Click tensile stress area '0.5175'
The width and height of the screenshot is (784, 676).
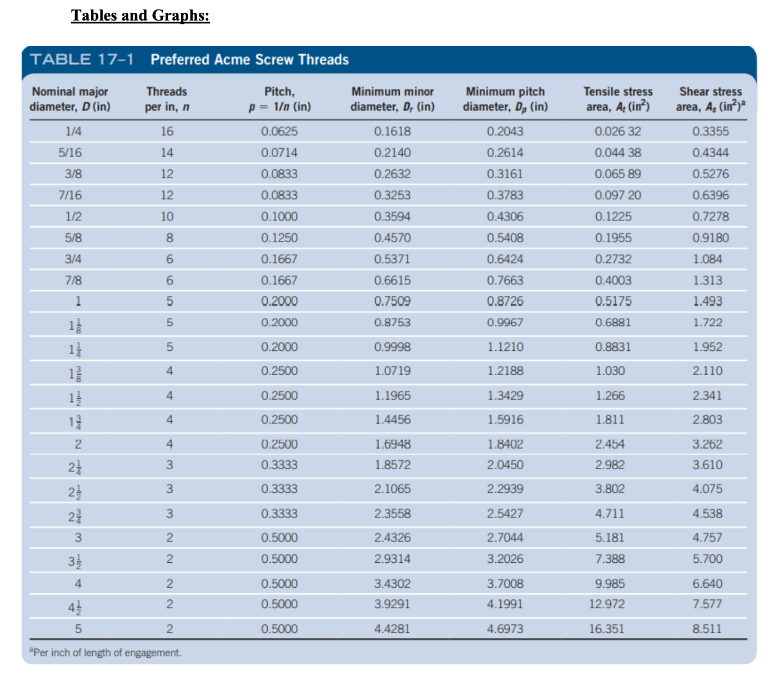[x=614, y=301]
